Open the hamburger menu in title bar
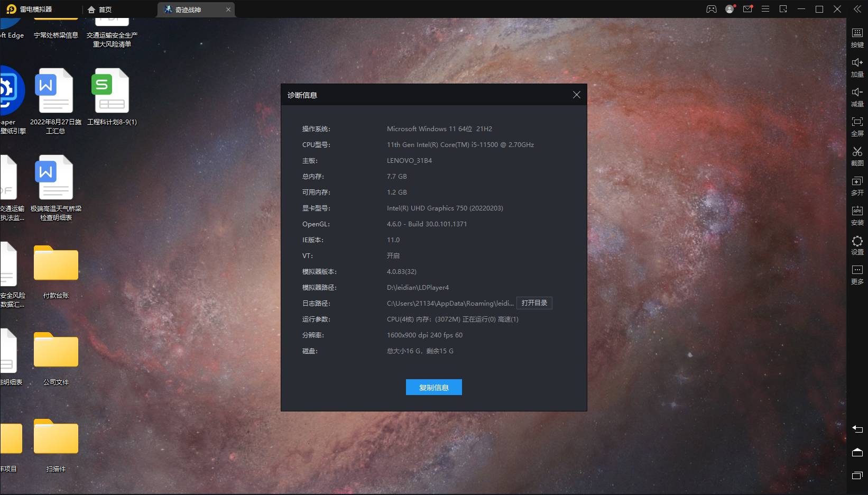868x495 pixels. coord(765,9)
